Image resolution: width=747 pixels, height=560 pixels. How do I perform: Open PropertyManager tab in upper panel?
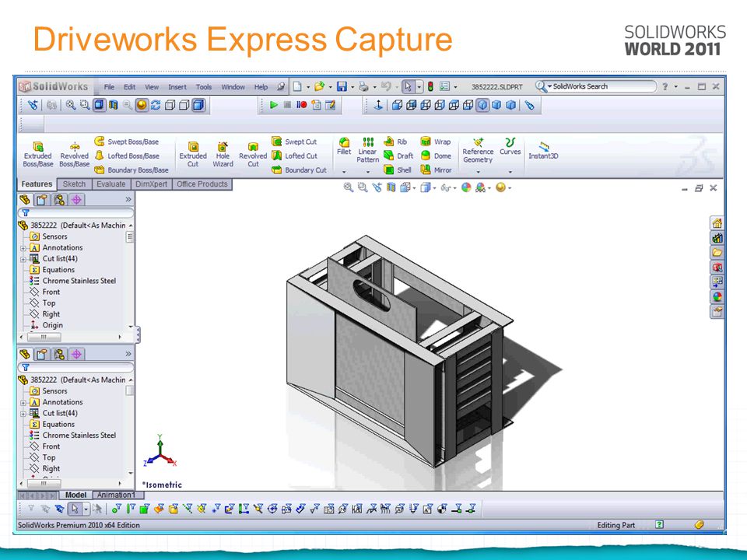(x=42, y=200)
